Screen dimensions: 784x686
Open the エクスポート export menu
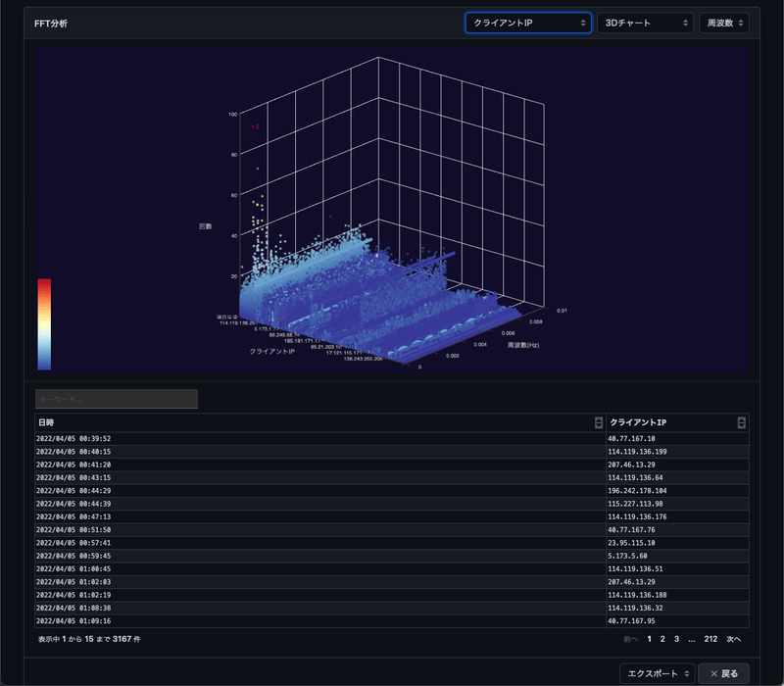point(656,673)
